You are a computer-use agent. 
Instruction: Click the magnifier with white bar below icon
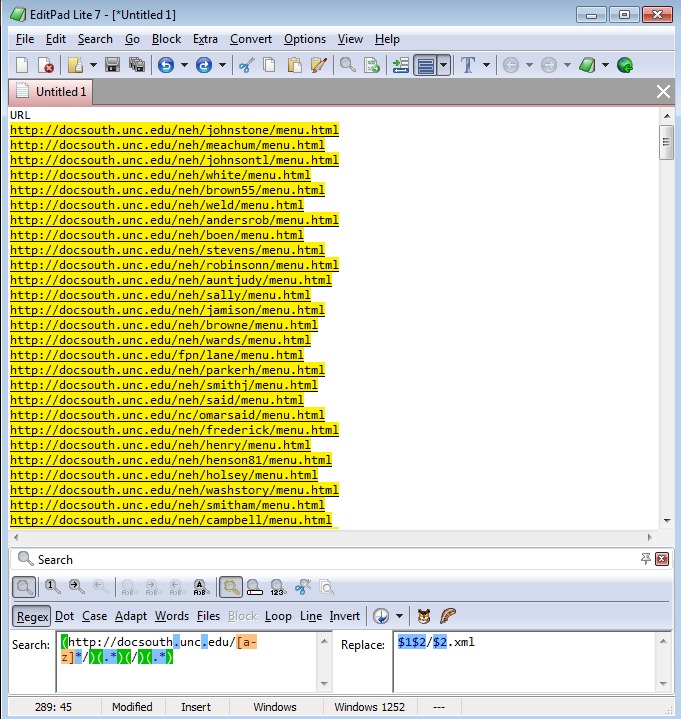(255, 587)
